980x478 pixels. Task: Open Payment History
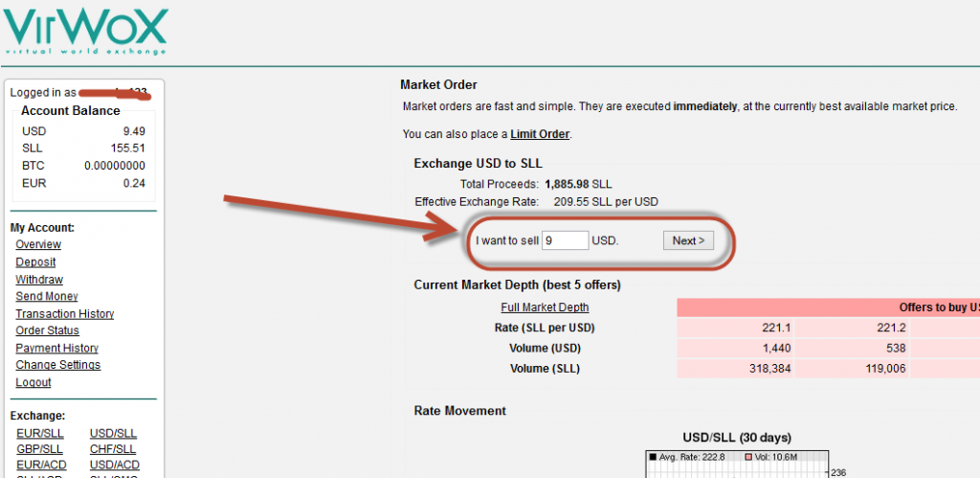[56, 348]
